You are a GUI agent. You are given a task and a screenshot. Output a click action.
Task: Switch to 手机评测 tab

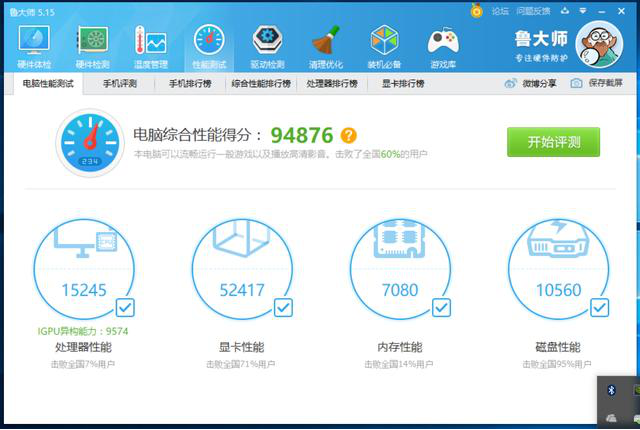coord(119,84)
